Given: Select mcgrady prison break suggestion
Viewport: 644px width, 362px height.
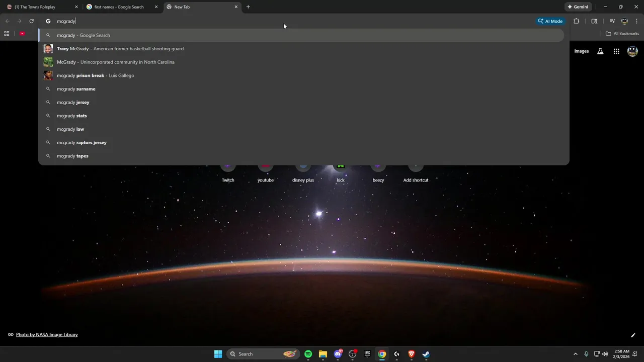Looking at the screenshot, I should coord(301,75).
